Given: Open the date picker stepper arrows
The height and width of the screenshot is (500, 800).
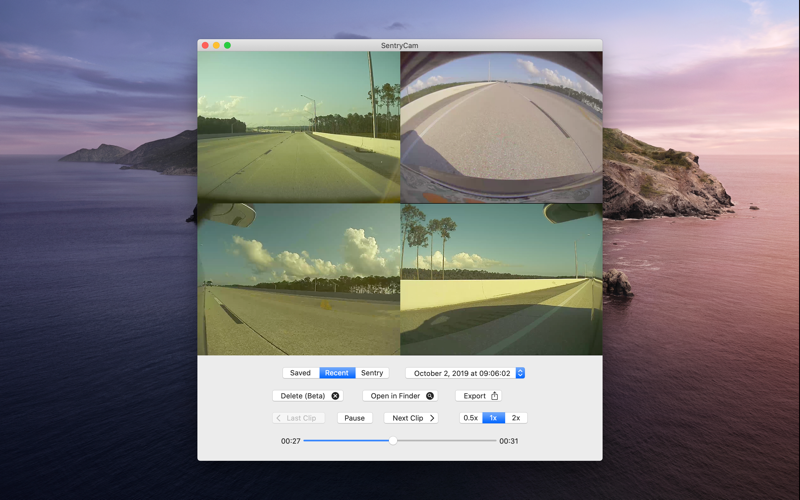Looking at the screenshot, I should pos(520,373).
